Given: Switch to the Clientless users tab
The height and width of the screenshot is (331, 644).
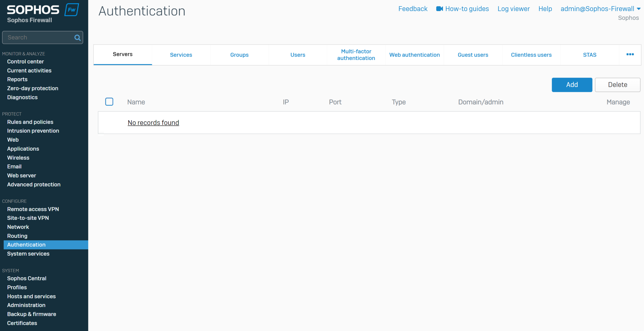Looking at the screenshot, I should click(531, 55).
